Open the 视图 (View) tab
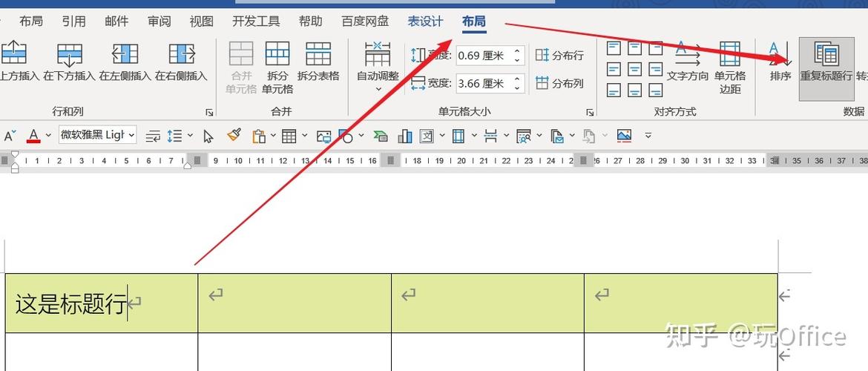868x371 pixels. [x=202, y=22]
